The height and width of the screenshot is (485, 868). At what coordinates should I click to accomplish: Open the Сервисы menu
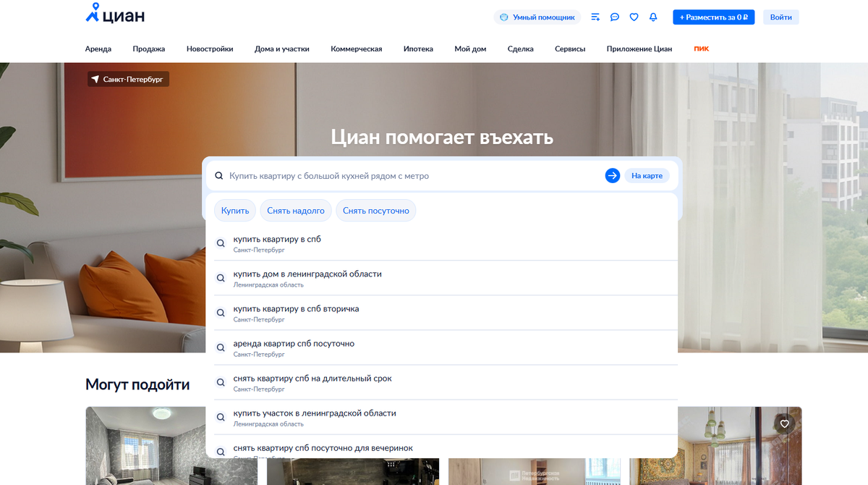(570, 49)
